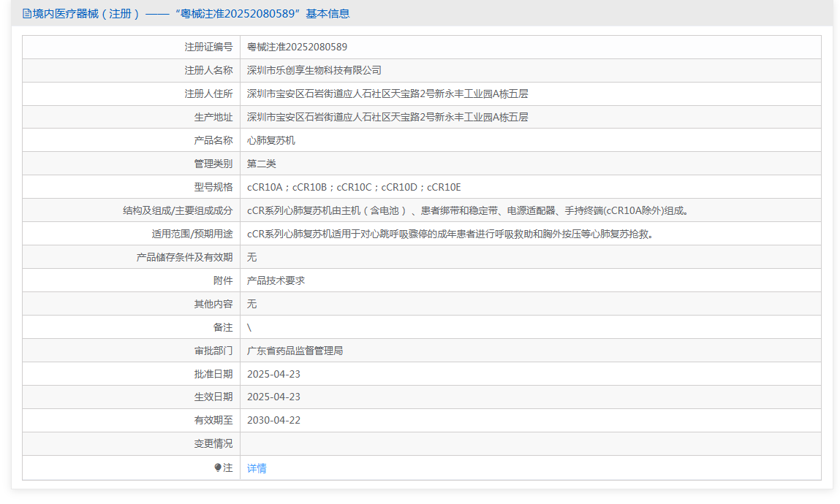Click the 管理类别 label

(x=213, y=164)
